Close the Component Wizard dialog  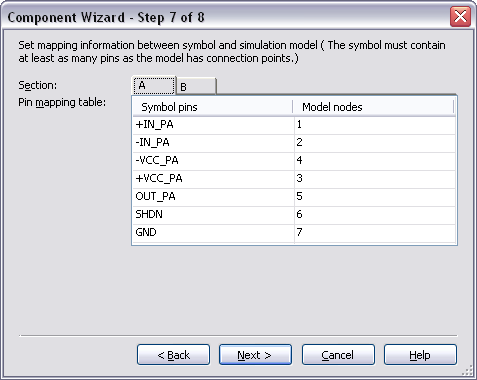click(460, 16)
